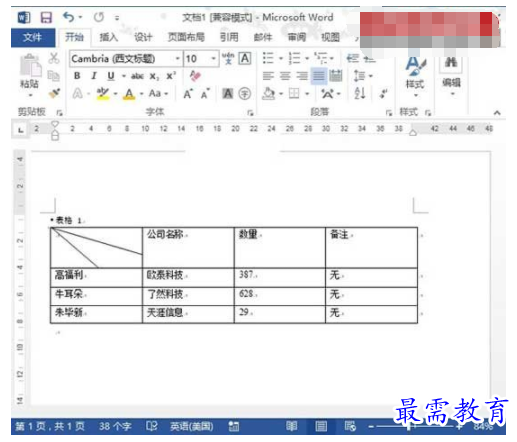Click the Sort A-Z icon
Viewport: 517px width, 442px height.
[x=360, y=94]
